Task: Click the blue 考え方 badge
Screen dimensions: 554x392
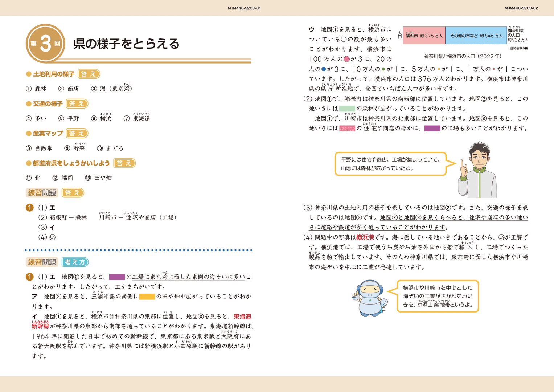Action: pos(75,262)
